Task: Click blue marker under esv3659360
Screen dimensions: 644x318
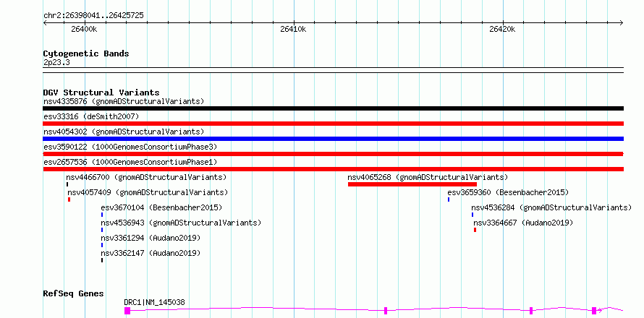Action: [x=449, y=199]
